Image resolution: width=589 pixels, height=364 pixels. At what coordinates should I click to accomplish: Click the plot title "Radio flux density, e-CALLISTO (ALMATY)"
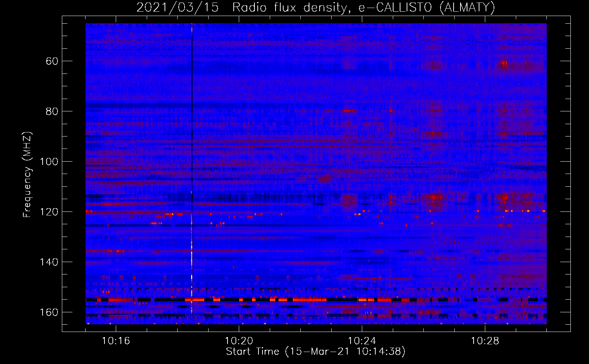(x=364, y=8)
